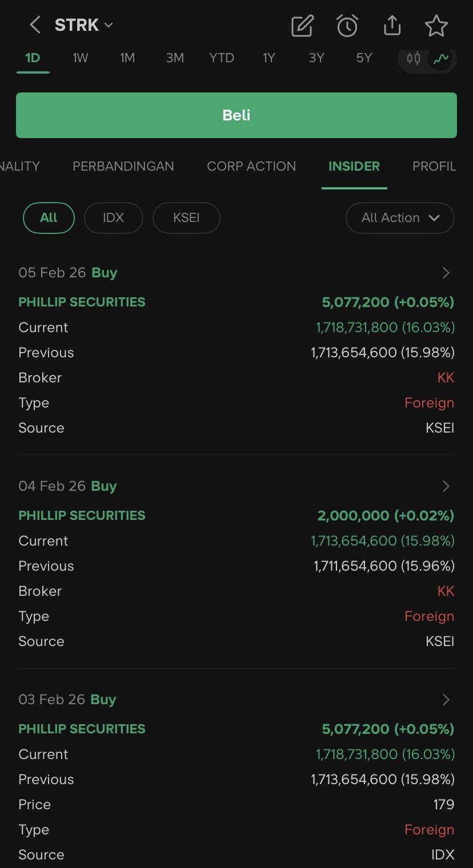The width and height of the screenshot is (473, 868).
Task: Tap the back arrow icon
Action: click(x=35, y=25)
